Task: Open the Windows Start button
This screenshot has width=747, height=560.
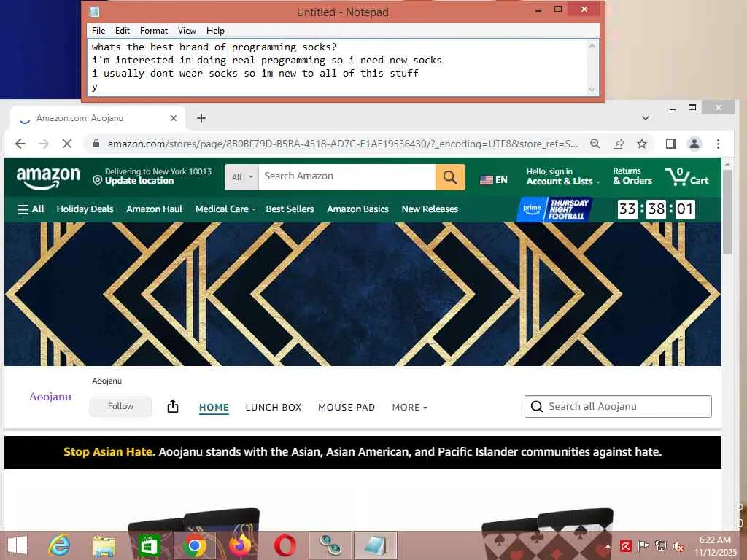Action: [18, 545]
